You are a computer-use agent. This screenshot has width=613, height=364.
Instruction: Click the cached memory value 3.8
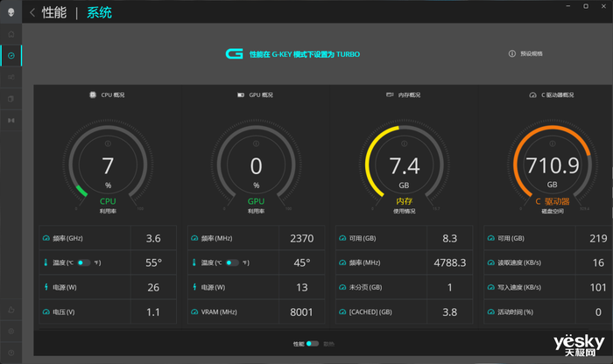point(449,312)
